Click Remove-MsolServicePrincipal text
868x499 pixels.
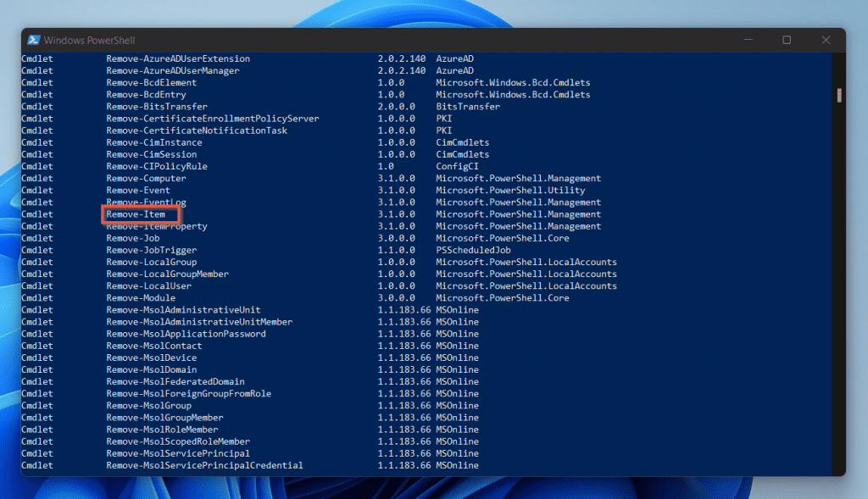[x=178, y=454]
